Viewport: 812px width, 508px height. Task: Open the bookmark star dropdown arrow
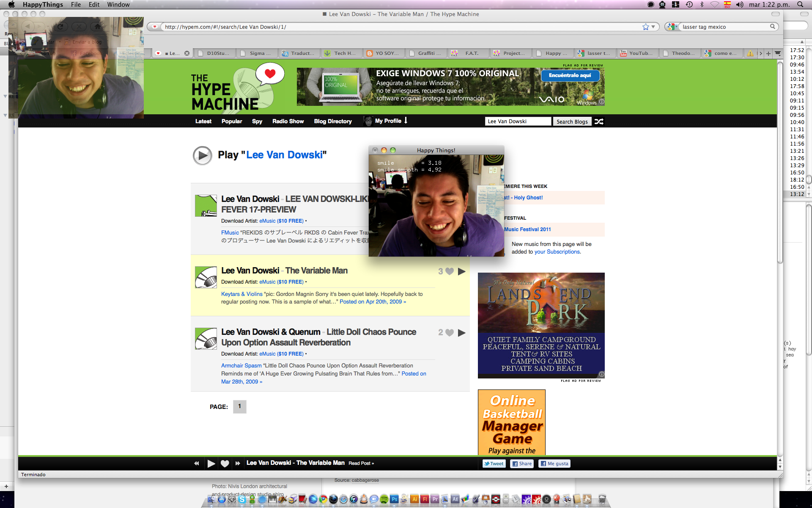click(653, 27)
